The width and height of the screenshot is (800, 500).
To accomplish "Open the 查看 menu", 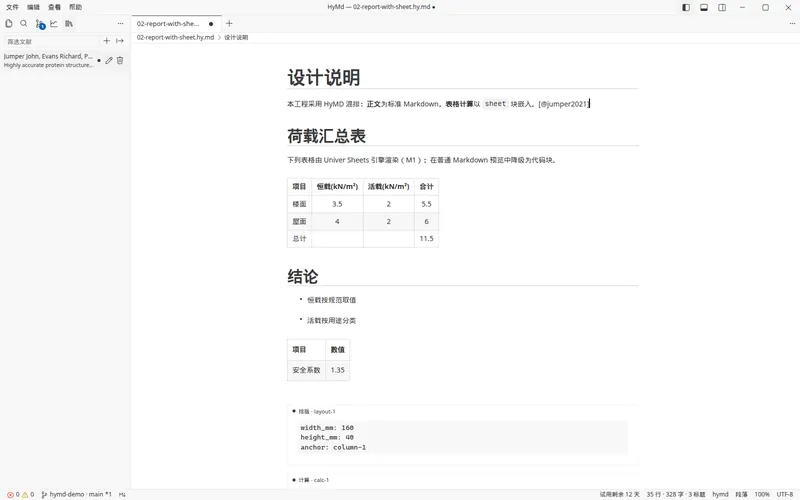I will (54, 7).
